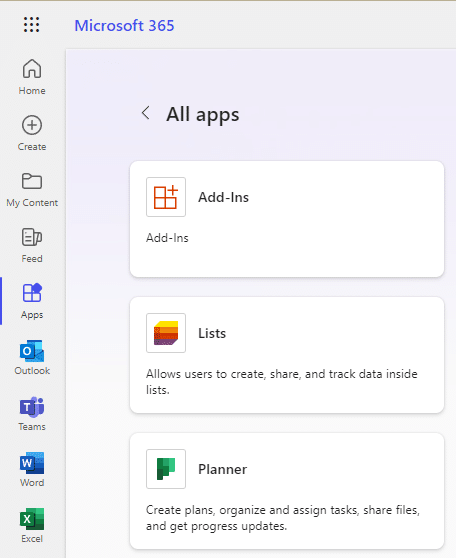Launch Word from the sidebar
The image size is (456, 558).
(32, 469)
